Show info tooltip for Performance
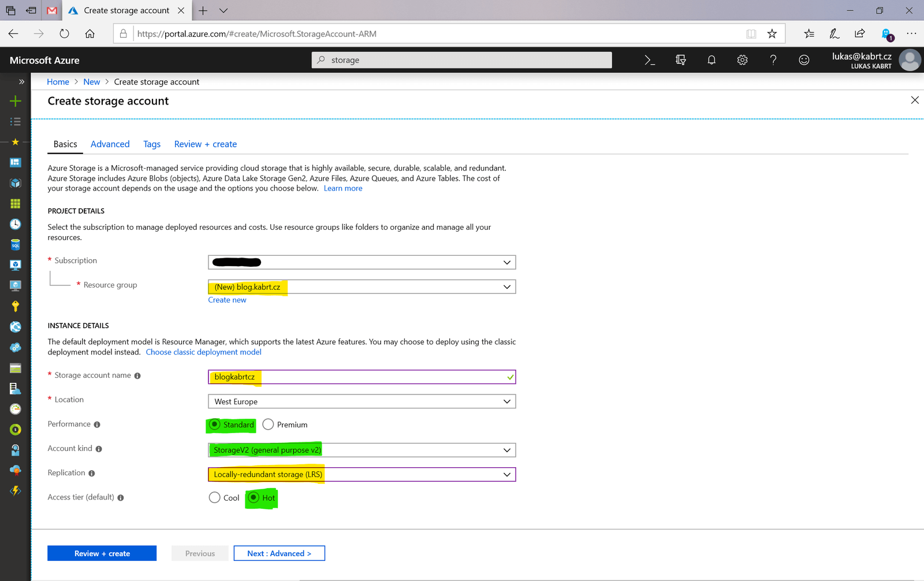Image resolution: width=924 pixels, height=581 pixels. coord(97,424)
